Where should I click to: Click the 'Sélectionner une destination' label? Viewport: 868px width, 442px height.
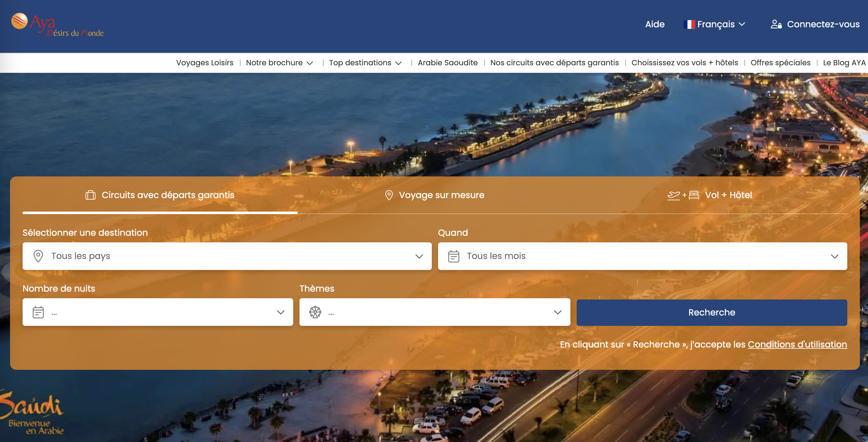(85, 233)
